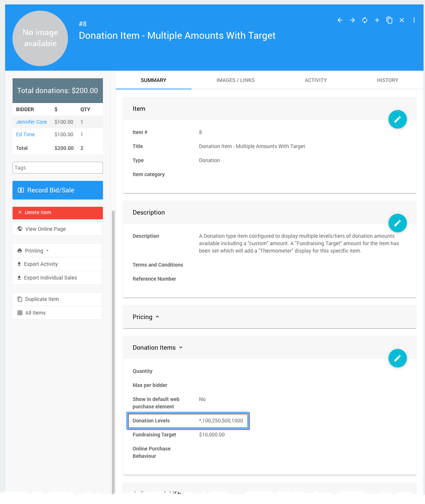This screenshot has width=425, height=504.
Task: Switch to the Activity tab
Action: [x=315, y=80]
